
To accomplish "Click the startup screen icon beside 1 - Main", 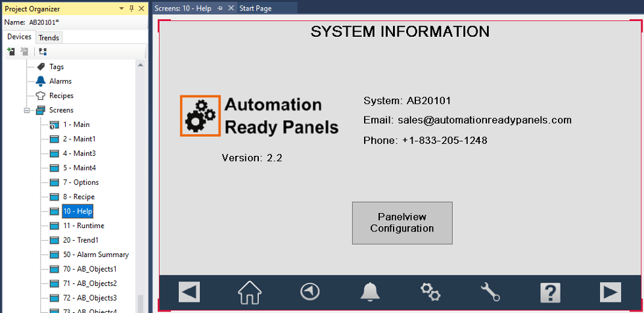I will 54,125.
